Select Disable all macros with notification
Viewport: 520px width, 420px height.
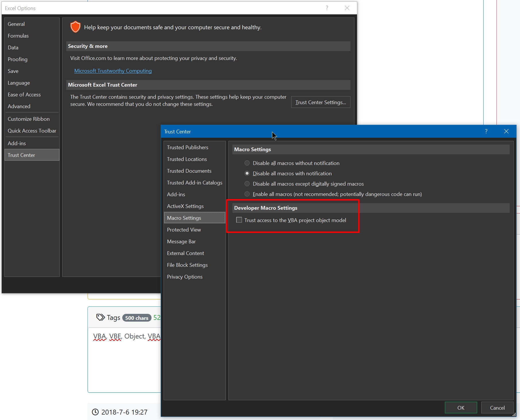click(x=247, y=174)
